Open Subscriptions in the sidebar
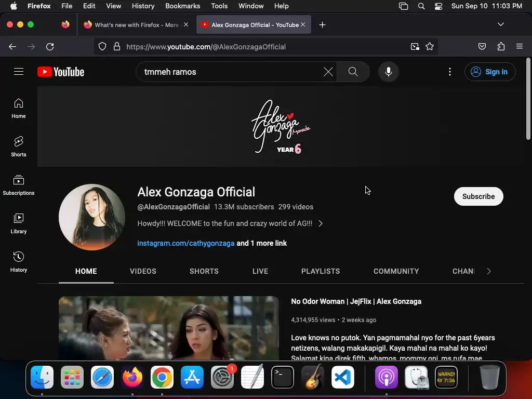Viewport: 532px width, 399px height. click(19, 185)
